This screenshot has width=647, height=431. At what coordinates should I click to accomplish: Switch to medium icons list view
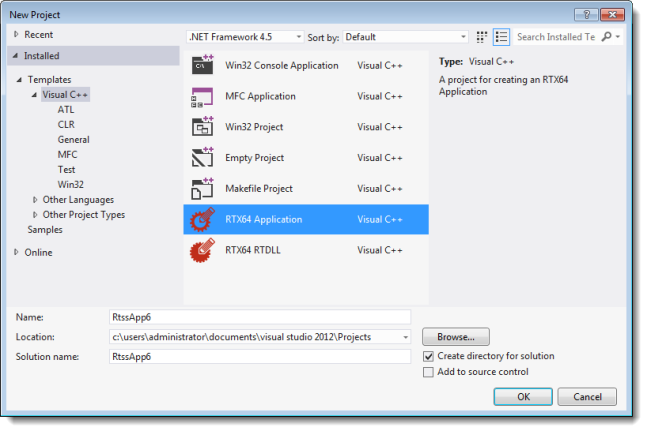(501, 37)
